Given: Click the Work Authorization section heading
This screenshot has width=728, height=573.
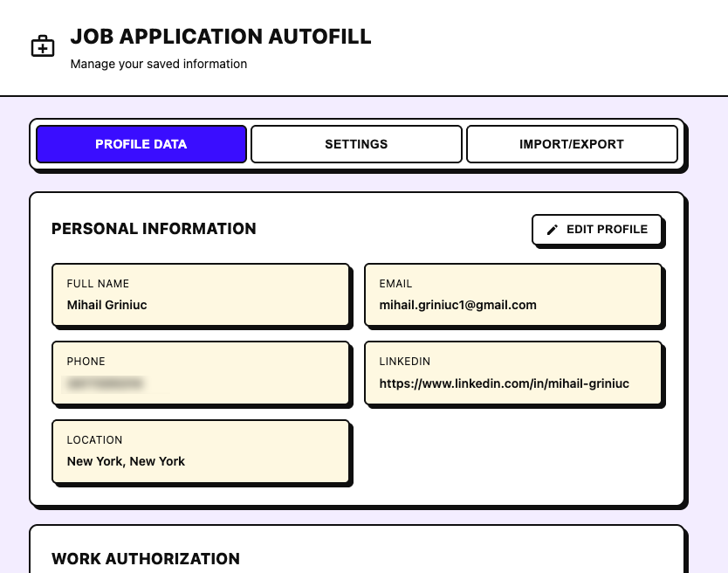Looking at the screenshot, I should pyautogui.click(x=146, y=558).
